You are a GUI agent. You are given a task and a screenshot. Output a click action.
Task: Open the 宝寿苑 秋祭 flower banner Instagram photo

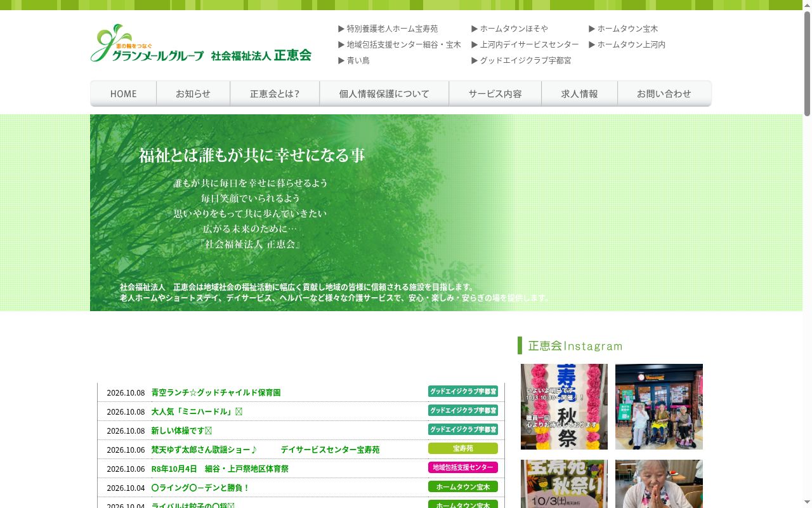click(564, 406)
